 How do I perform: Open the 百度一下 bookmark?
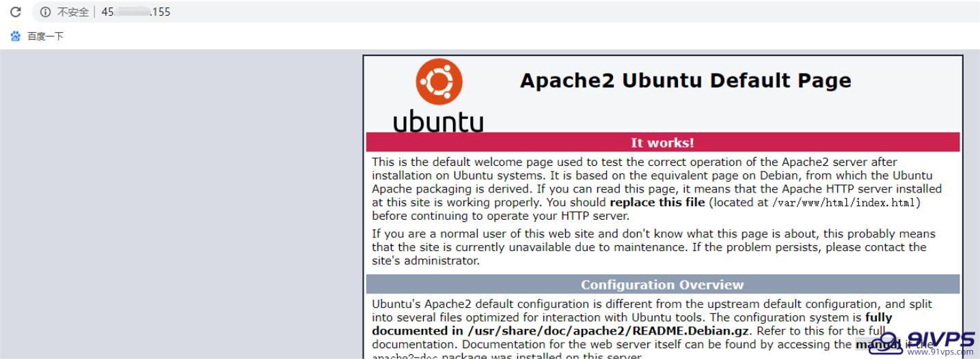(45, 36)
